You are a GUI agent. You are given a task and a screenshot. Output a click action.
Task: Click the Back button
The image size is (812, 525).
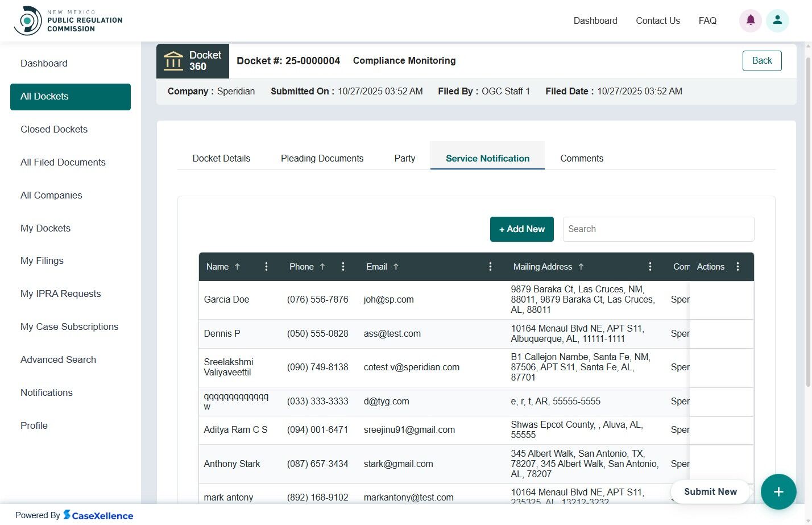click(x=762, y=61)
